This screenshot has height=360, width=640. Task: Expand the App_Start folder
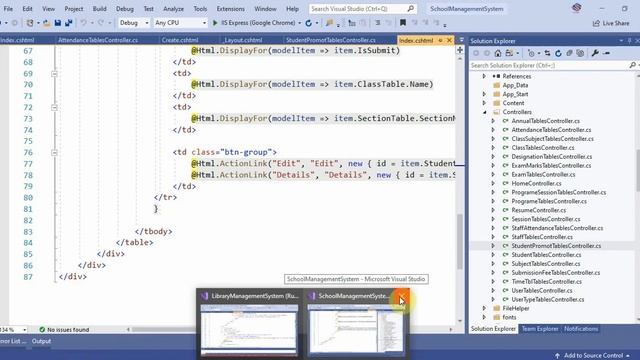[x=484, y=94]
